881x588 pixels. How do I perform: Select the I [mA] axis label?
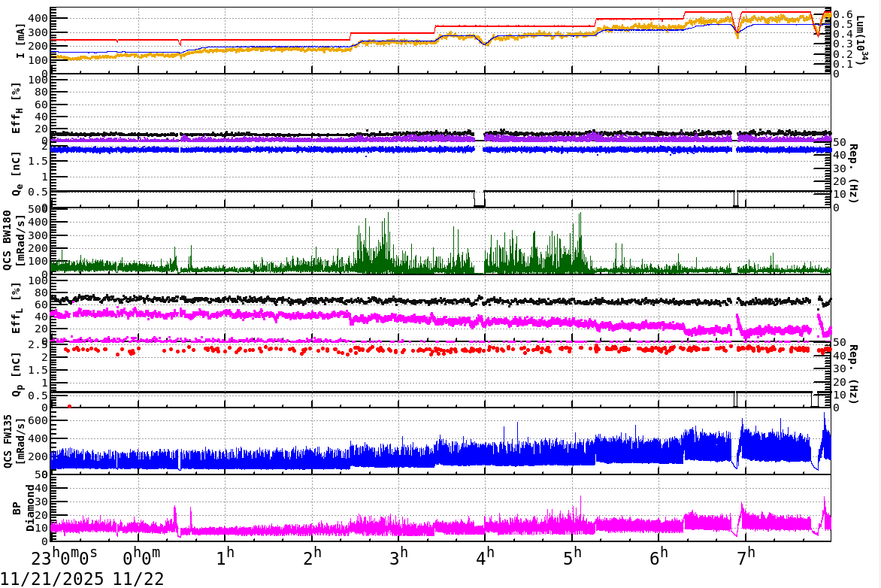click(19, 36)
